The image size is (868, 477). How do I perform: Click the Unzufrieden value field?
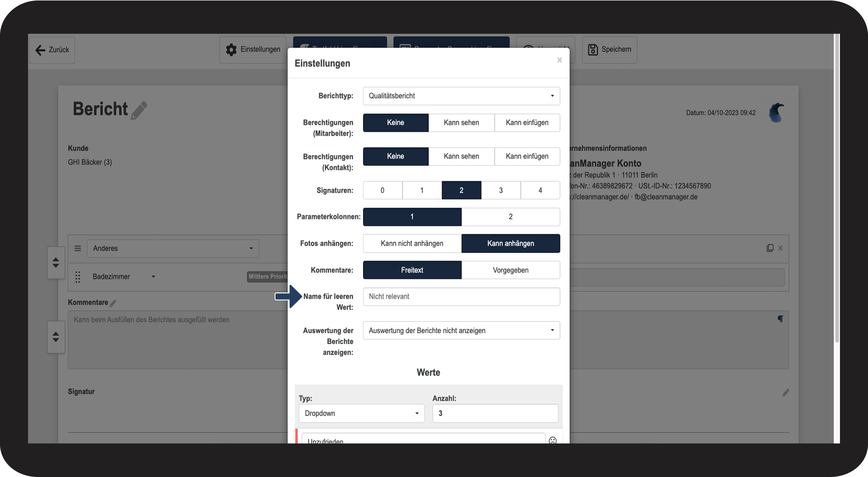(423, 438)
